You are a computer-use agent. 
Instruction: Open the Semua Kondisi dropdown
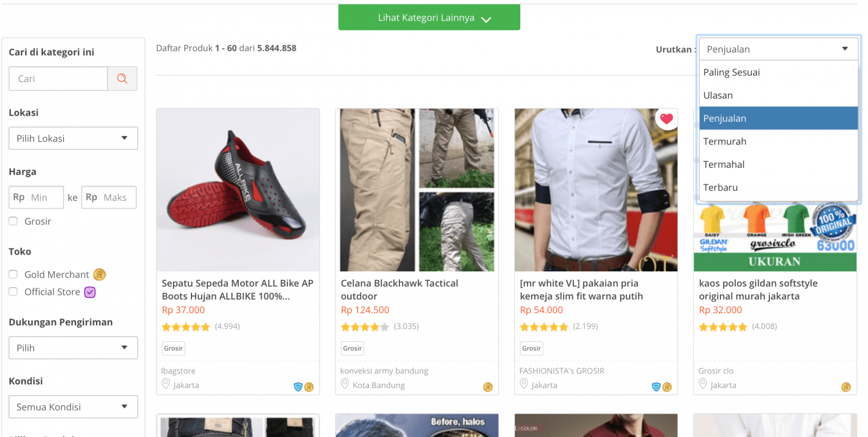pyautogui.click(x=73, y=407)
